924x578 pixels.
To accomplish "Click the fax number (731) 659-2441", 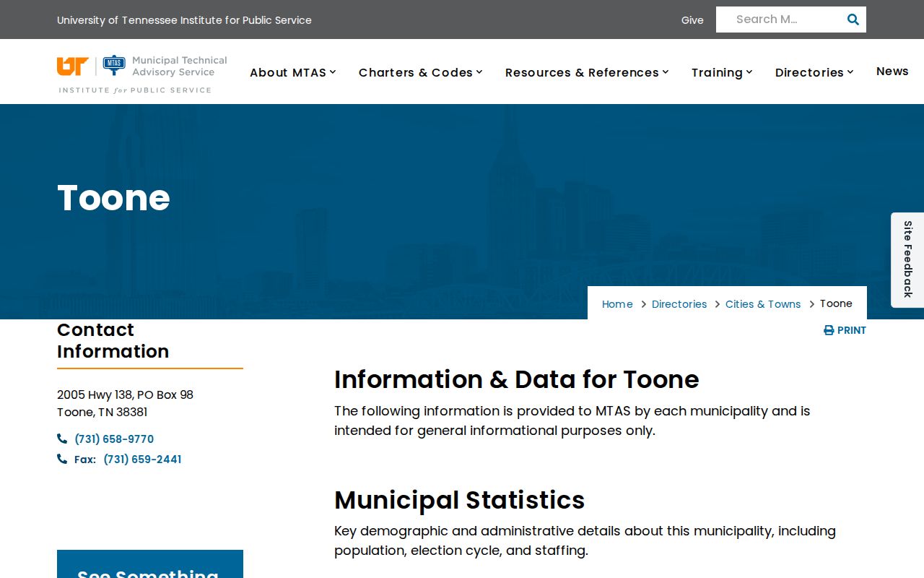I will [x=142, y=459].
